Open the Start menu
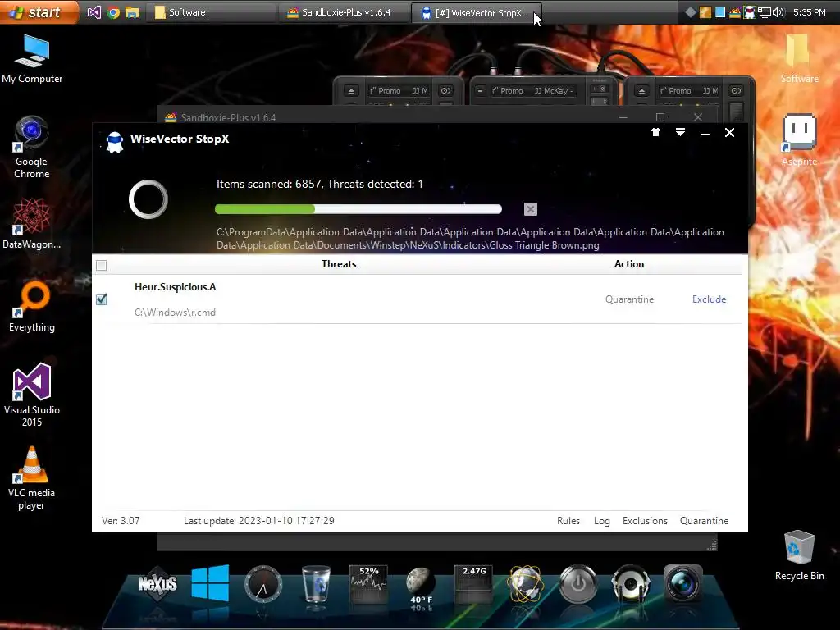840x630 pixels. 38,11
